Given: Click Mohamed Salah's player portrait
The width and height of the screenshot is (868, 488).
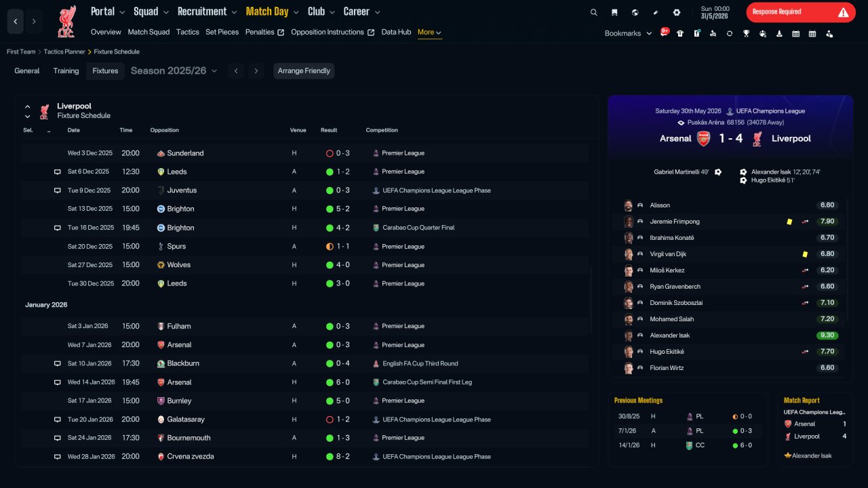Looking at the screenshot, I should (629, 319).
